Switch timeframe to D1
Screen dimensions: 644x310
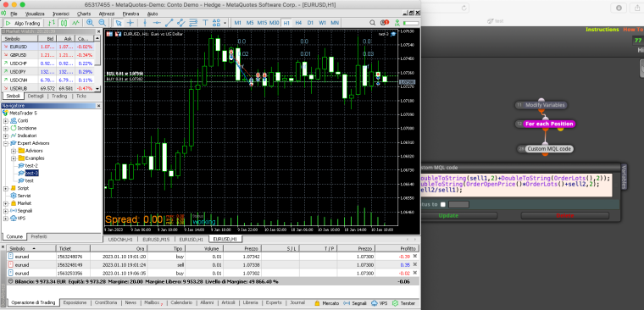(x=310, y=23)
